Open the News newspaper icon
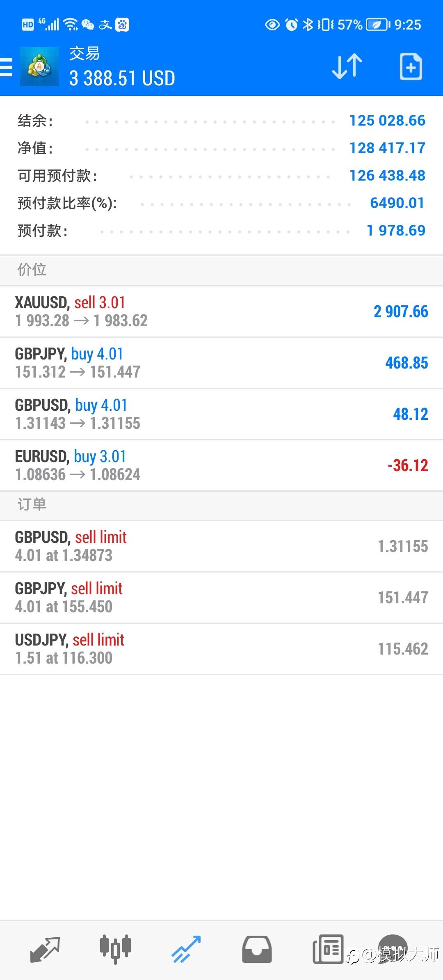 pos(328,949)
